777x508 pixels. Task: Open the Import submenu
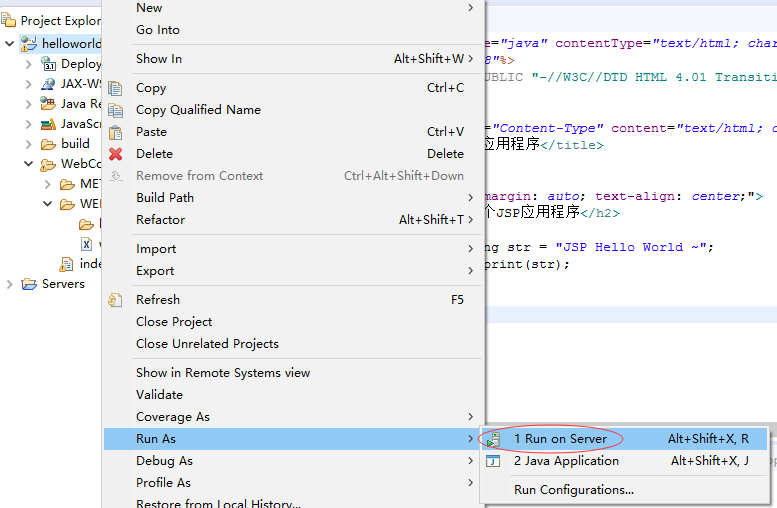(x=292, y=249)
